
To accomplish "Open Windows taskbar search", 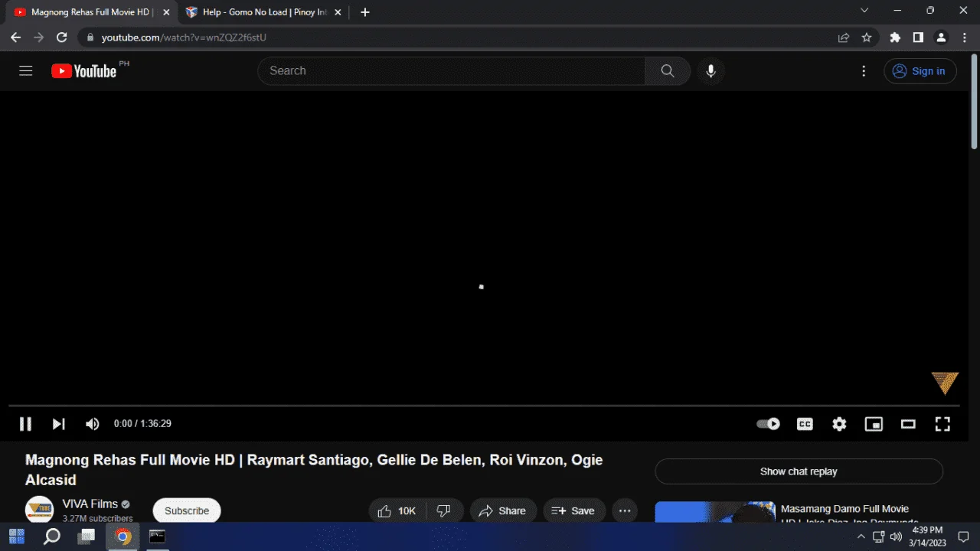I will pos(52,536).
